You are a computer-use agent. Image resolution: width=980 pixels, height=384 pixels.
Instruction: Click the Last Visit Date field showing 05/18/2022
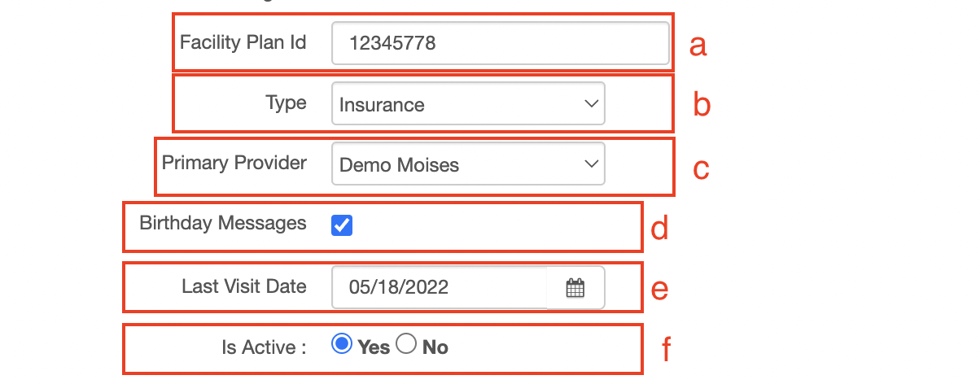tap(440, 287)
